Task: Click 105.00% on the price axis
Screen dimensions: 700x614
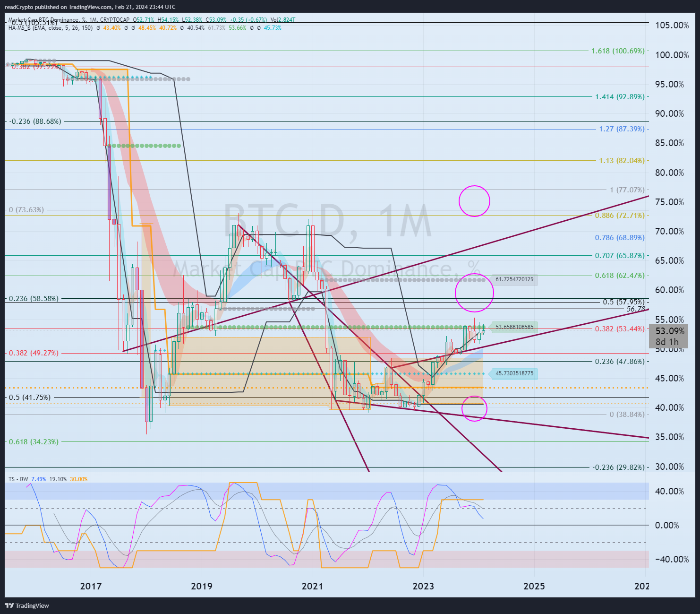Action: tap(672, 25)
